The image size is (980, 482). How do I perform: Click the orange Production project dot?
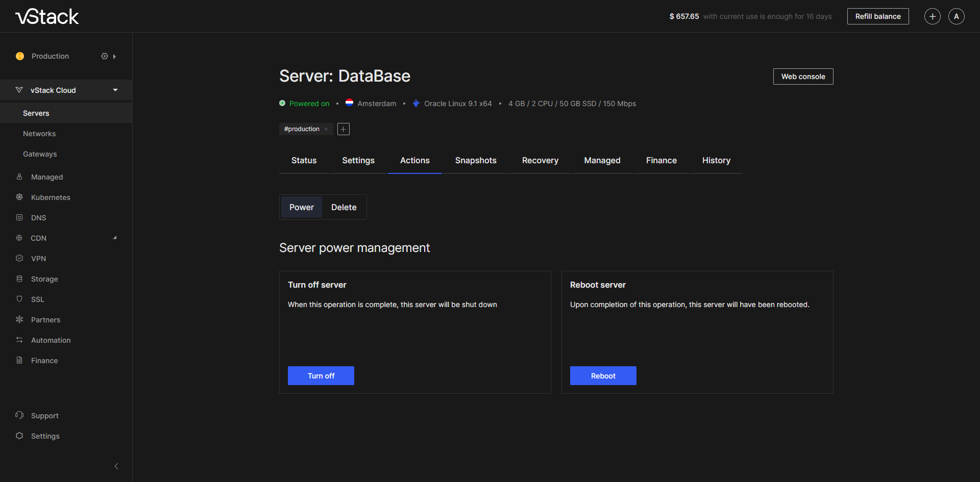pyautogui.click(x=20, y=56)
